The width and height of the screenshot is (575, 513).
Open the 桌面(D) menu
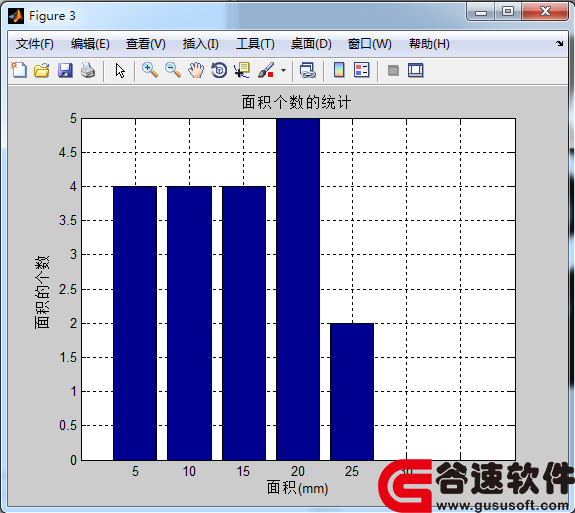point(311,44)
